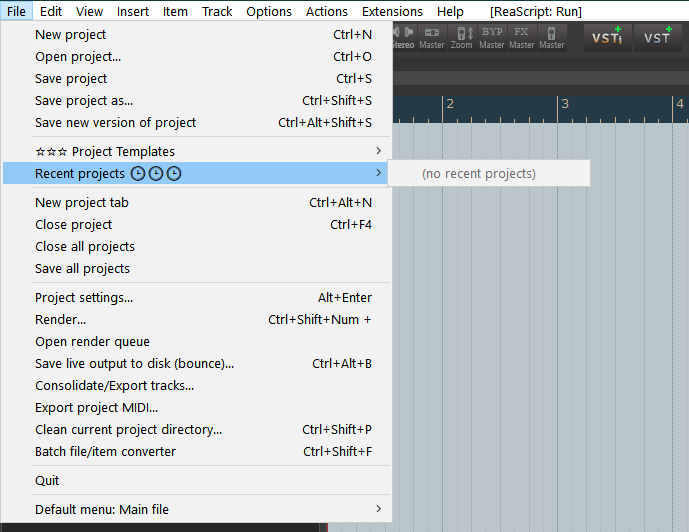Add a VSTi instrument via toolbar

click(x=608, y=38)
